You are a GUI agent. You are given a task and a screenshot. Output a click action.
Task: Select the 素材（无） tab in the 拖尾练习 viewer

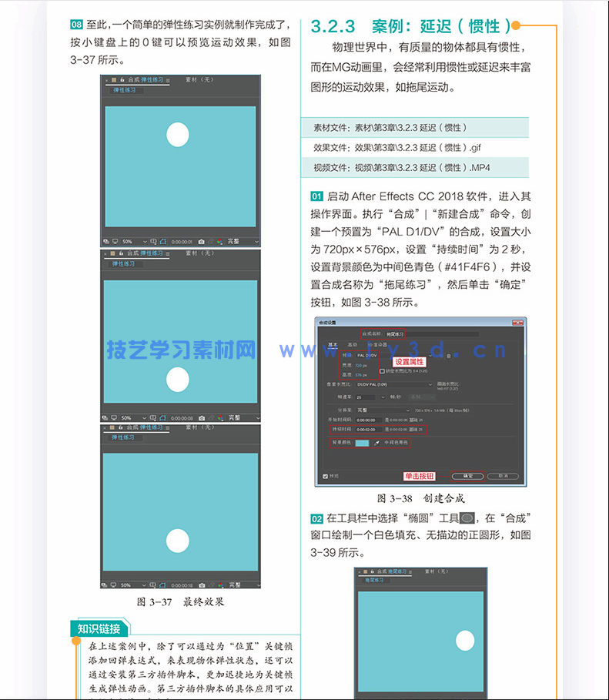437,571
